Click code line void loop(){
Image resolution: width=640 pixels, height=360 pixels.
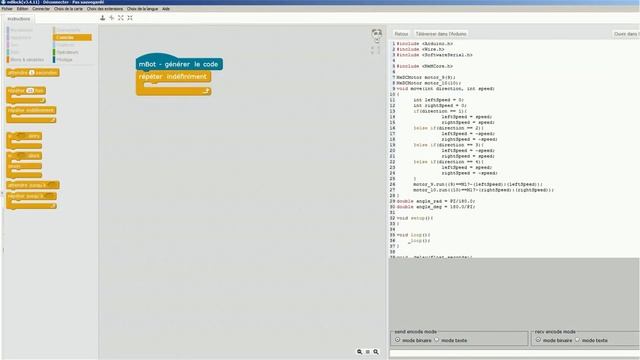tap(413, 235)
